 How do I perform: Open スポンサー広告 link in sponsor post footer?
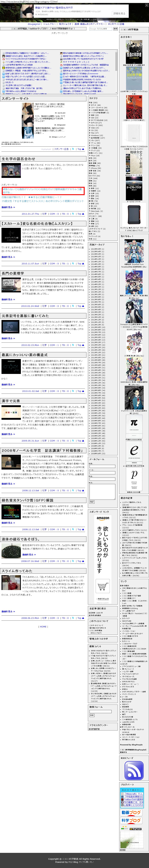62,149
